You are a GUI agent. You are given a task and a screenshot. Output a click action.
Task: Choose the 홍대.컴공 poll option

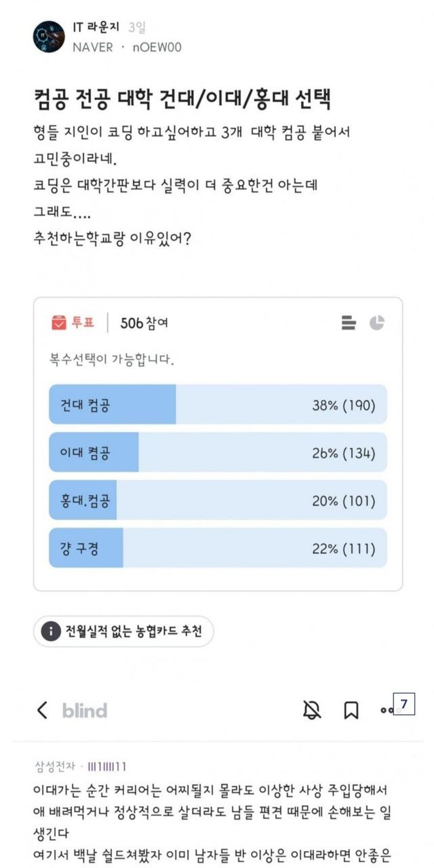218,500
